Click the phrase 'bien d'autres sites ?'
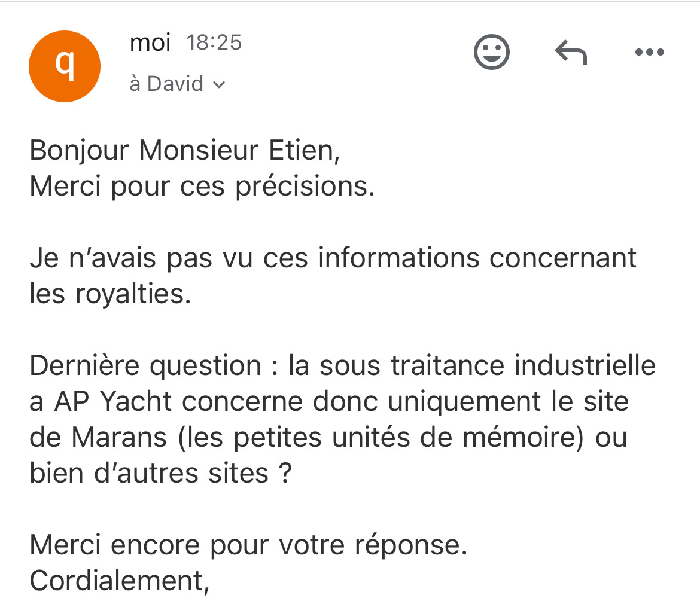Screen dimensions: 700x604 161,473
